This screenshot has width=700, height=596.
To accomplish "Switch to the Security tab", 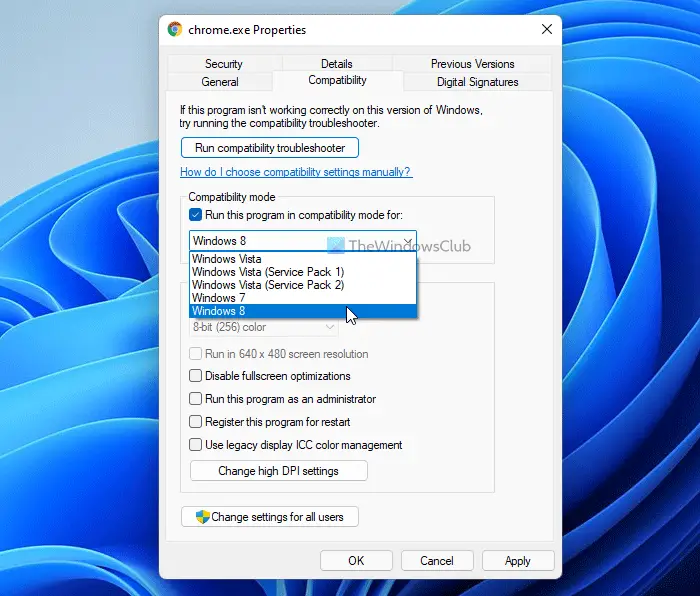I will pyautogui.click(x=224, y=64).
